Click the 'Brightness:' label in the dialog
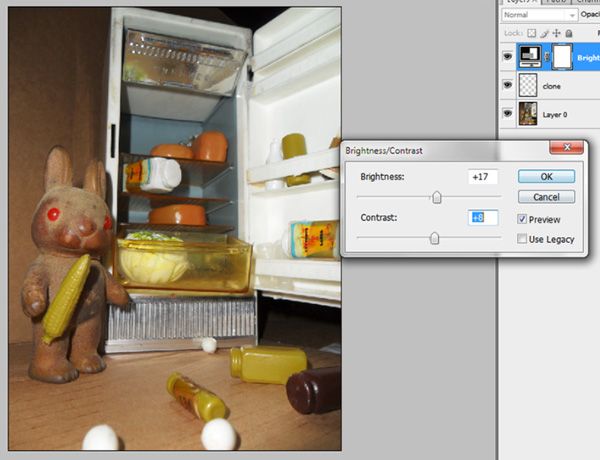This screenshot has height=460, width=600. coord(382,177)
